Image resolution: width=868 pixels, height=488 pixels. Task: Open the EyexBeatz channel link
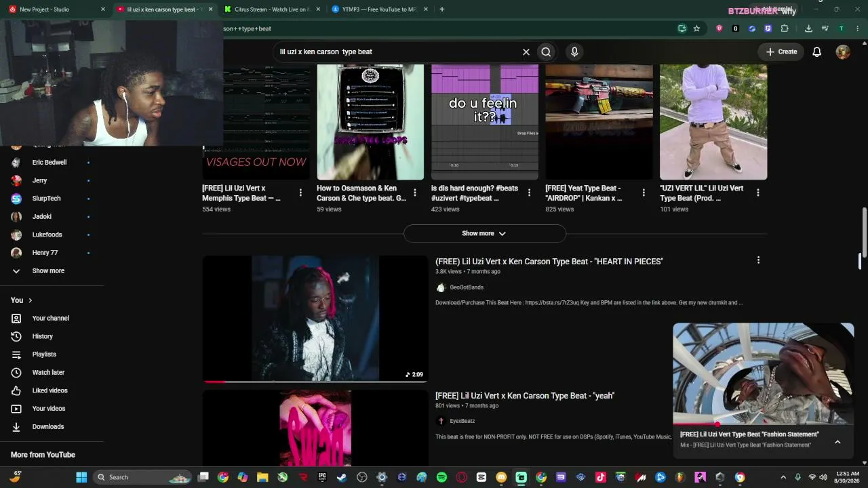coord(462,421)
